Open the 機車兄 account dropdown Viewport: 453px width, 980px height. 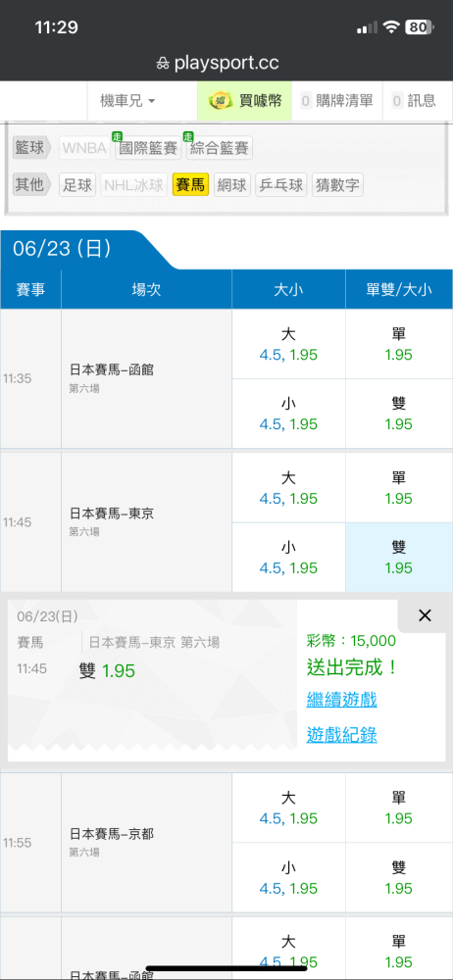pyautogui.click(x=127, y=100)
